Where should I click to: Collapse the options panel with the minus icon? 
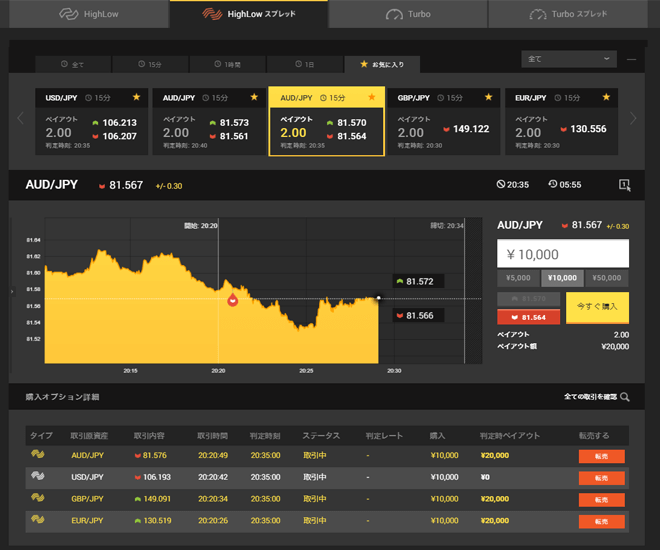coord(631,59)
